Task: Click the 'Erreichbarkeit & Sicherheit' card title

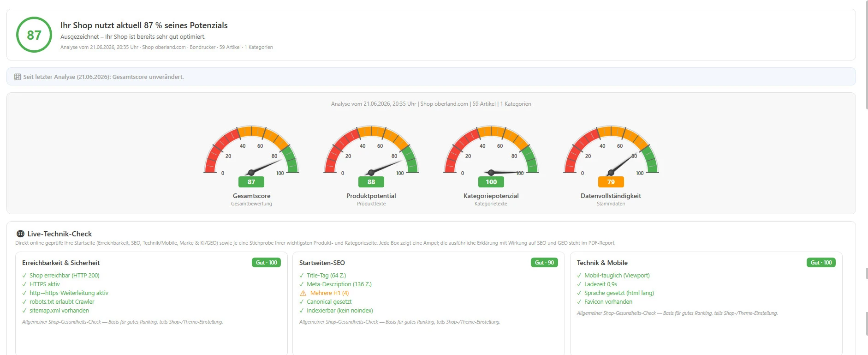Action: click(61, 263)
